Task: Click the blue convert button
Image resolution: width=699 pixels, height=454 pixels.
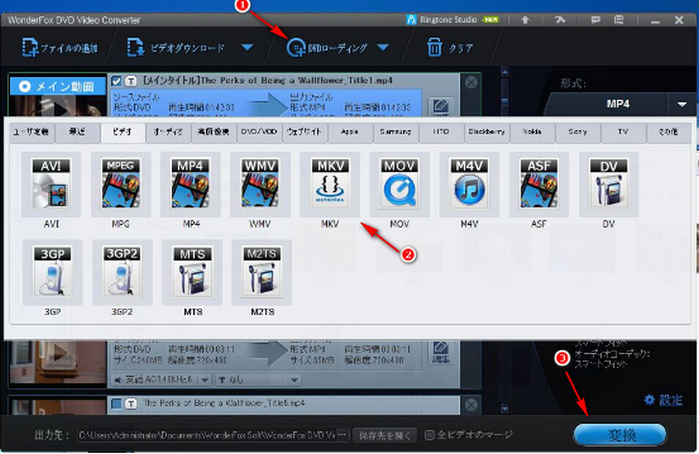Action: 620,434
